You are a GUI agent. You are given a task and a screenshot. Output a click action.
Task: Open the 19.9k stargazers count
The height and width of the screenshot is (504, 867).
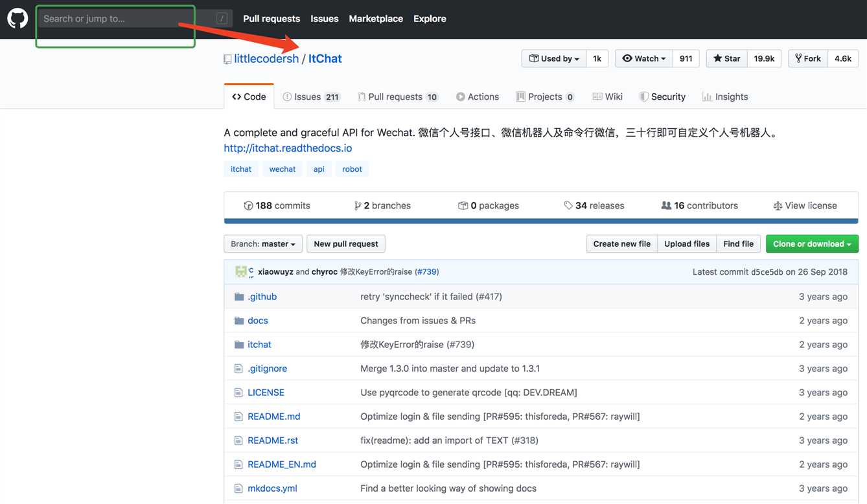point(765,58)
